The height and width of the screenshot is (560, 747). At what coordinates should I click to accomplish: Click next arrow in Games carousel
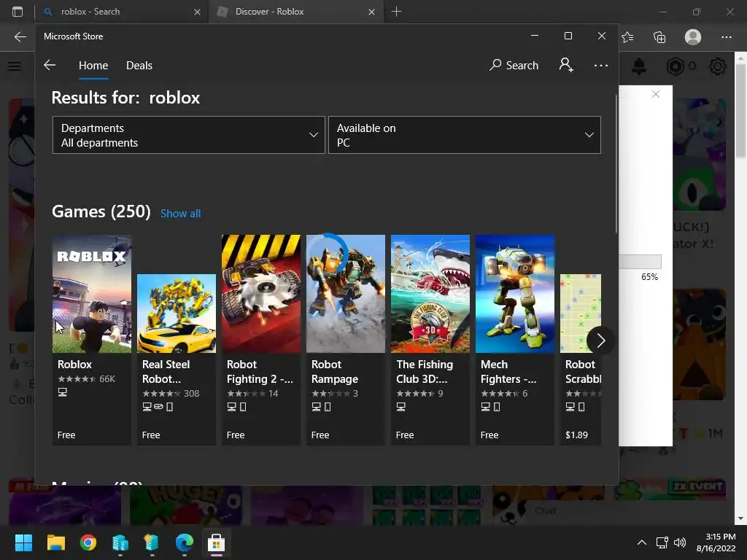pyautogui.click(x=600, y=341)
